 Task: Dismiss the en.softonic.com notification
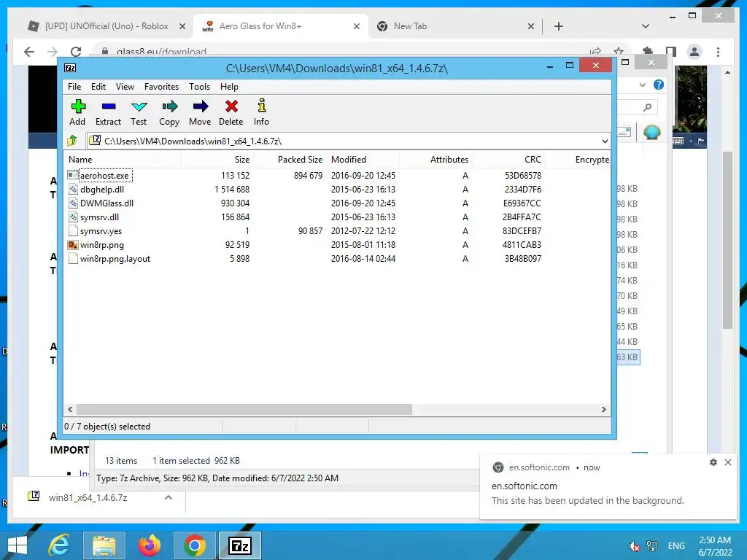[728, 462]
